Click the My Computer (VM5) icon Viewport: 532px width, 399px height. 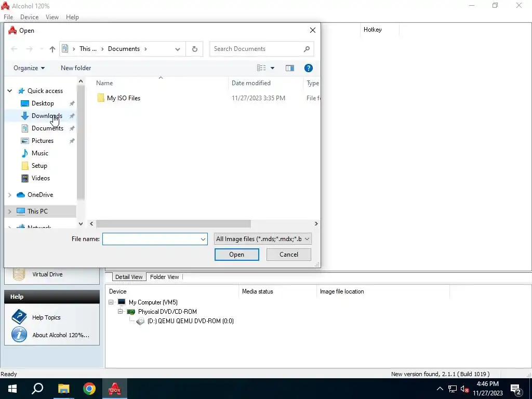122,302
